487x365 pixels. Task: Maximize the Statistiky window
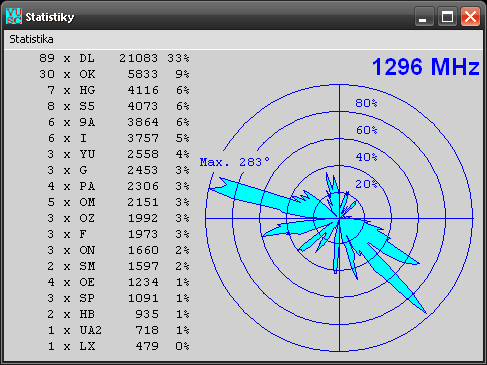pos(447,16)
